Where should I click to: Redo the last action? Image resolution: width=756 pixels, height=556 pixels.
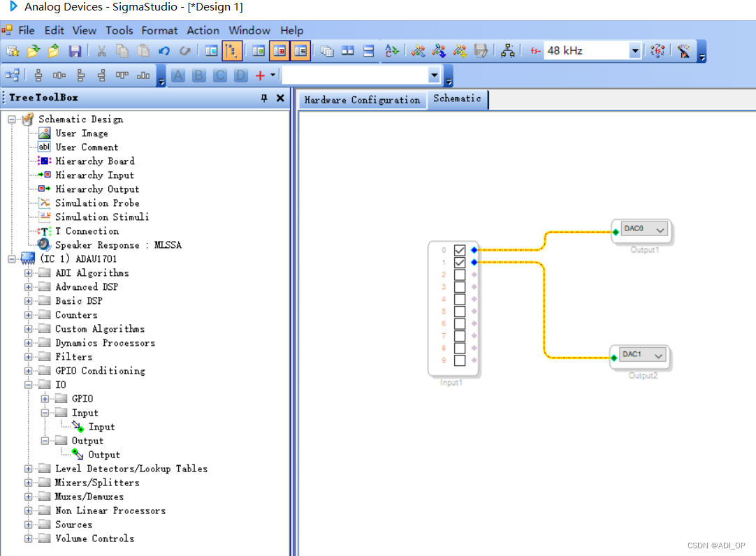[x=184, y=50]
